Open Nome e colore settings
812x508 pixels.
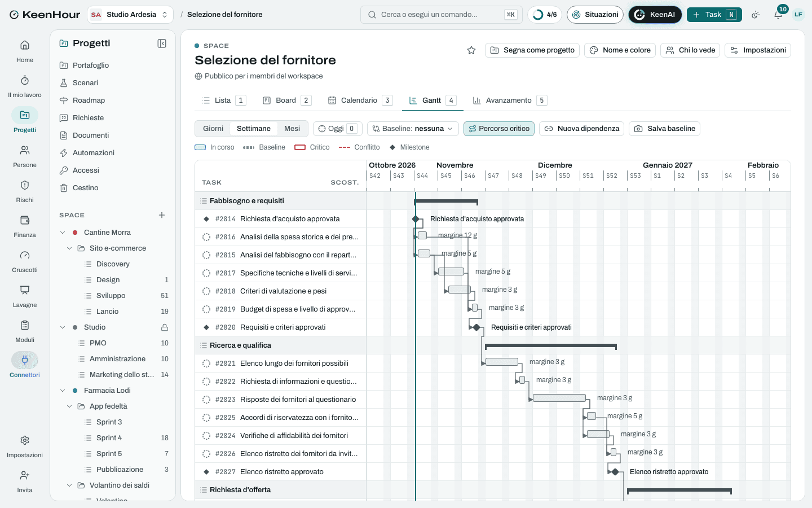click(x=620, y=50)
